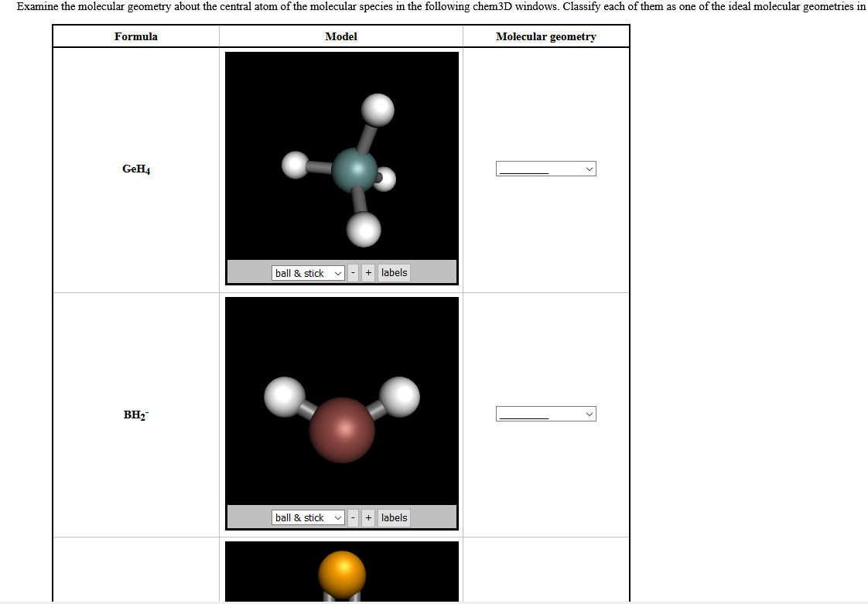The width and height of the screenshot is (868, 604).
Task: Zoom in using the + control in GeH4 viewer
Action: click(x=367, y=272)
